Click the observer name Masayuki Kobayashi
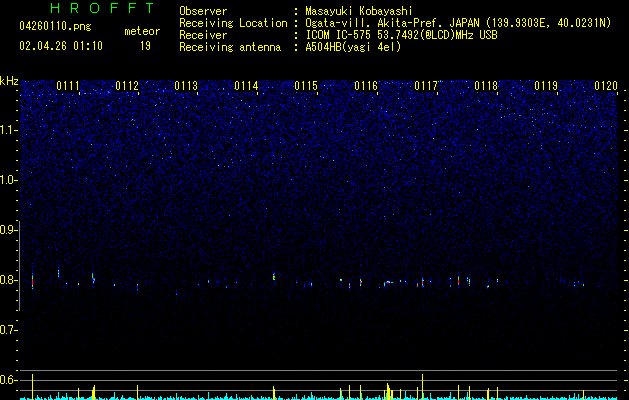Viewport: 629px width, 400px height. (x=359, y=11)
